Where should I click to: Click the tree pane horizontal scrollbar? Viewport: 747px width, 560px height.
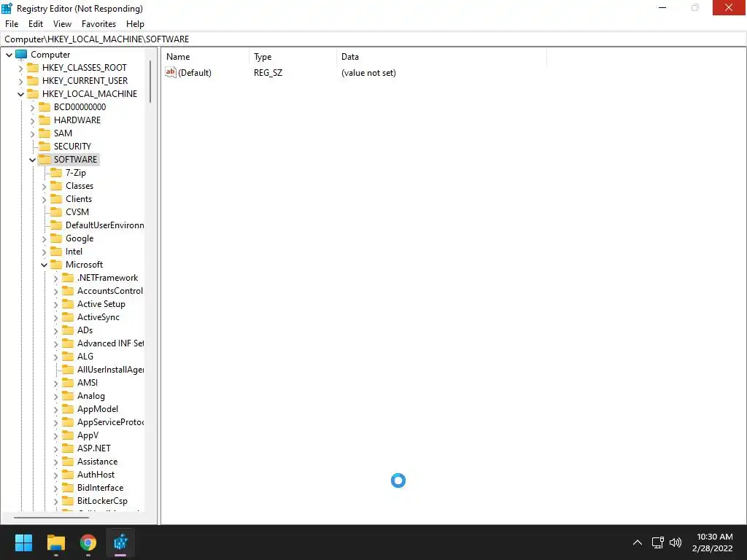pyautogui.click(x=52, y=517)
